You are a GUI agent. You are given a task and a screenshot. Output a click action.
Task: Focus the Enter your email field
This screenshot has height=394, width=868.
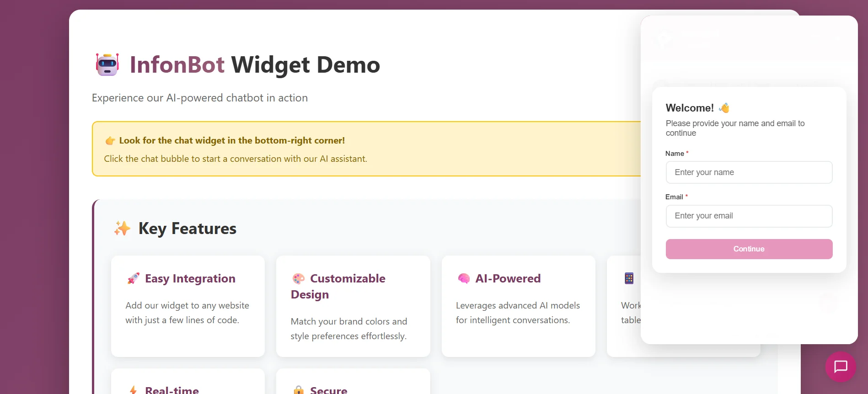point(749,216)
